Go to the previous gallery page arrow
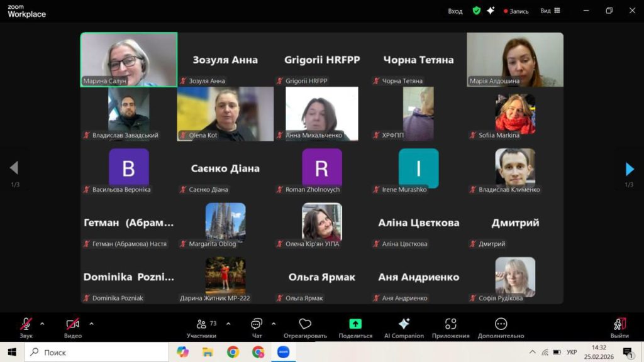Image resolution: width=644 pixels, height=362 pixels. [x=14, y=168]
